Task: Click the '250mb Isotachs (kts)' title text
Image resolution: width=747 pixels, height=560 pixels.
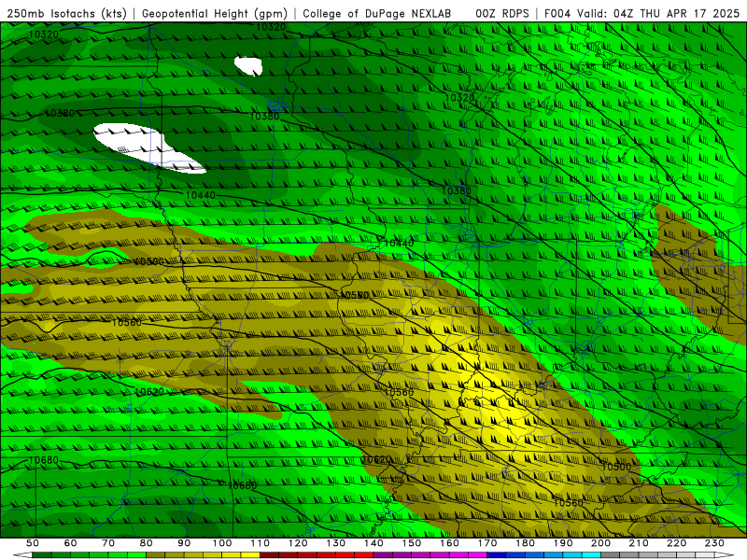Action: [x=67, y=14]
